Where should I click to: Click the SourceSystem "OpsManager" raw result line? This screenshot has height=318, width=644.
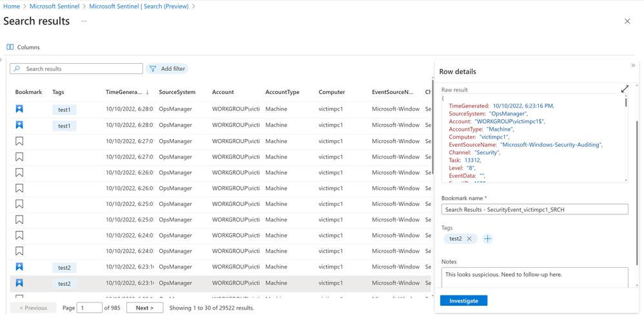pos(489,114)
